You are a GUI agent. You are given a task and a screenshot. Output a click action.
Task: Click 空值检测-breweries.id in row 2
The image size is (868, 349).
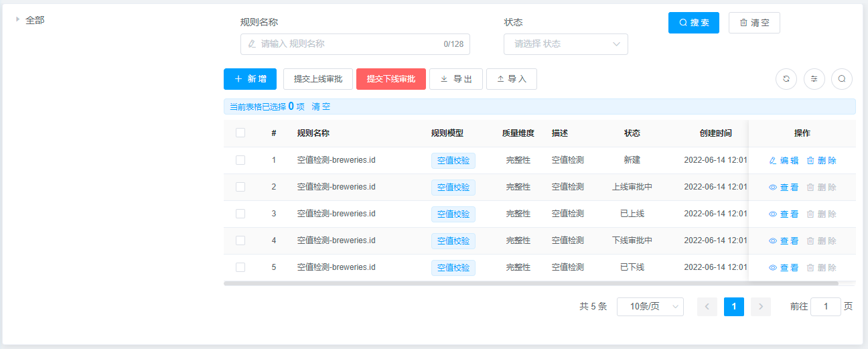tap(336, 187)
